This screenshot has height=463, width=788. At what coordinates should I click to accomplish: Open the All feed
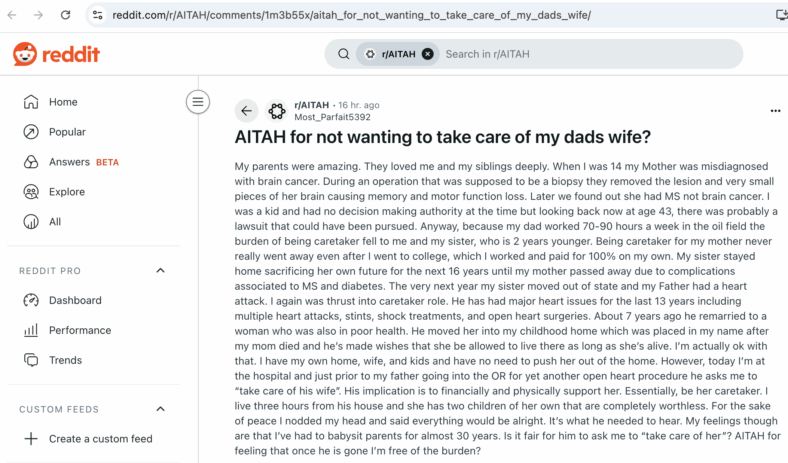point(93,222)
